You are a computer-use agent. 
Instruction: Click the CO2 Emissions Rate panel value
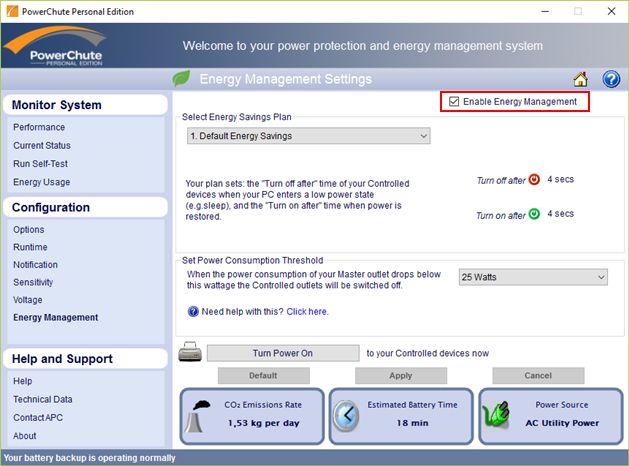click(264, 423)
